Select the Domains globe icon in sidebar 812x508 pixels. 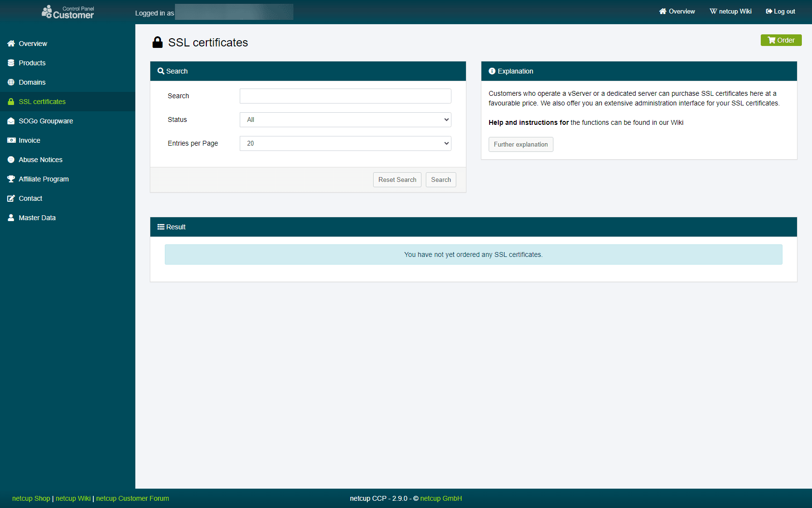click(11, 82)
